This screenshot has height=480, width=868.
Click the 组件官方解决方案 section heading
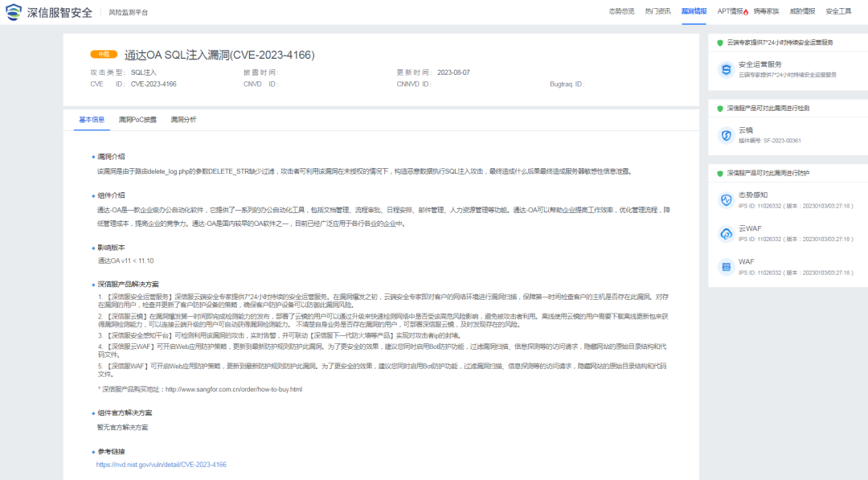click(x=125, y=413)
